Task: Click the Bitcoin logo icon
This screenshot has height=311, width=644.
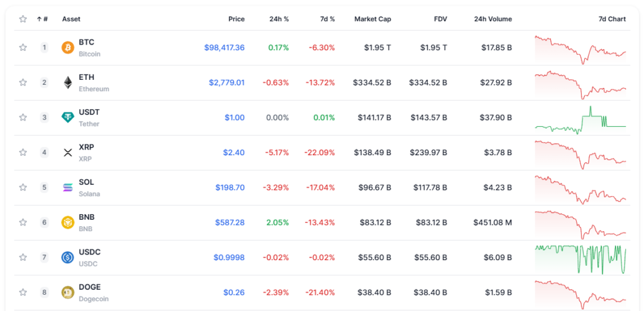Action: tap(68, 48)
